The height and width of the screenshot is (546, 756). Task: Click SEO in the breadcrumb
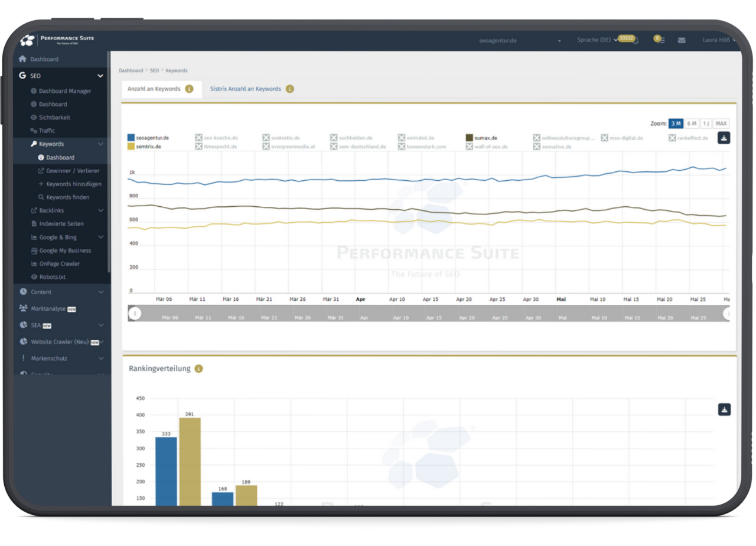click(154, 70)
